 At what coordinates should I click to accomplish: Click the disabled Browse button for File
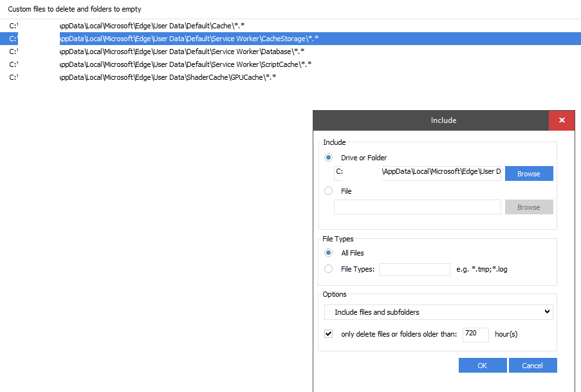528,207
